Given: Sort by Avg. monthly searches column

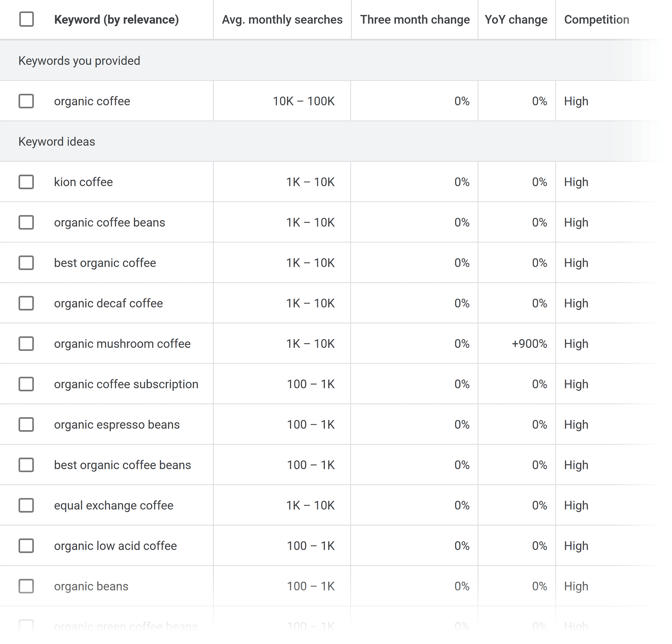Looking at the screenshot, I should click(x=282, y=20).
